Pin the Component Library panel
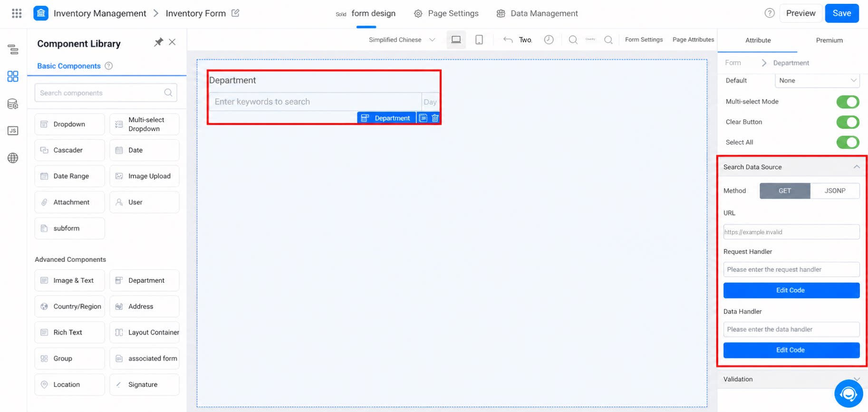This screenshot has height=412, width=868. tap(158, 42)
